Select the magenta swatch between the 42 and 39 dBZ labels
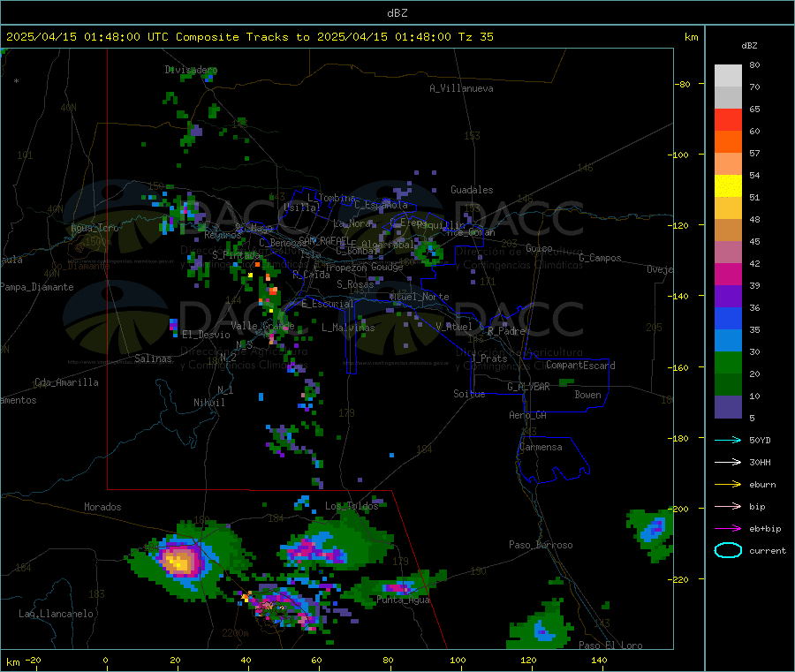The height and width of the screenshot is (672, 795). pyautogui.click(x=728, y=274)
